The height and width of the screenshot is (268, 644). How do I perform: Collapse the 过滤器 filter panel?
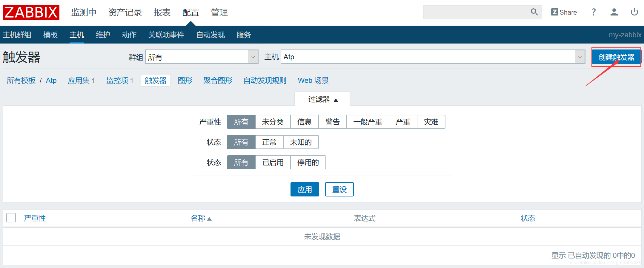click(x=322, y=99)
